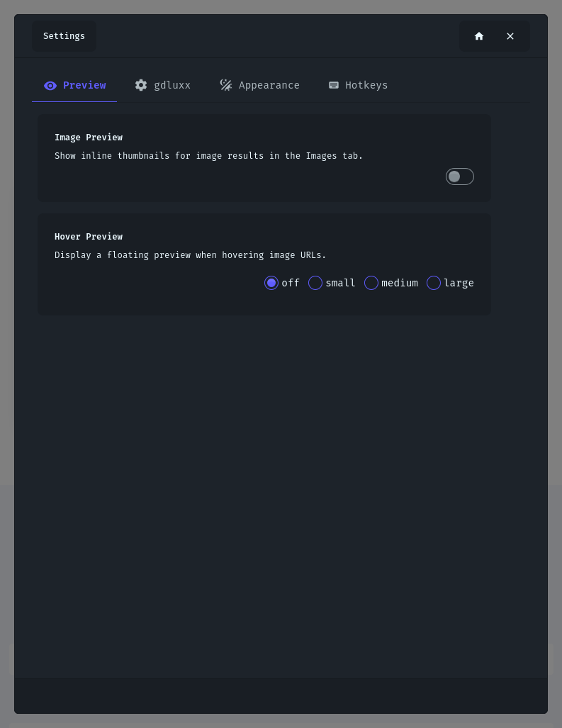Click the "Display a floating preview" description text
The width and height of the screenshot is (562, 728).
190,255
